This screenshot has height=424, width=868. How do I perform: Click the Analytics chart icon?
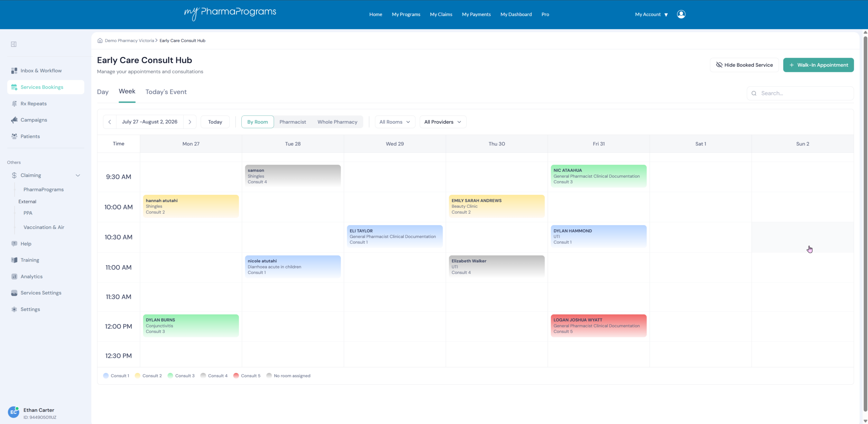(x=14, y=277)
